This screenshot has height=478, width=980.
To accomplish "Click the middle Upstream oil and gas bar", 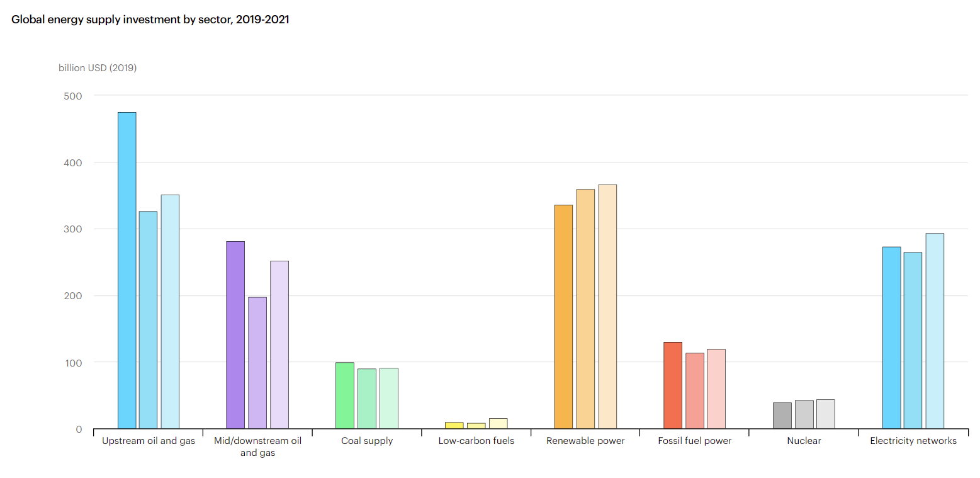I will (149, 320).
